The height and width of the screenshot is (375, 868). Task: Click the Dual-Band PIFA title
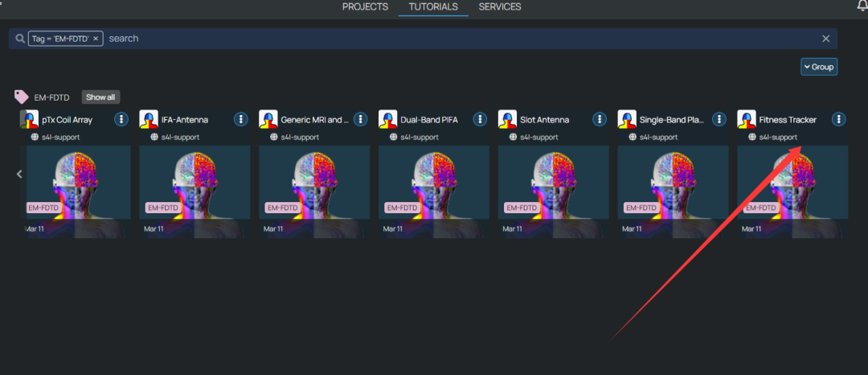429,120
